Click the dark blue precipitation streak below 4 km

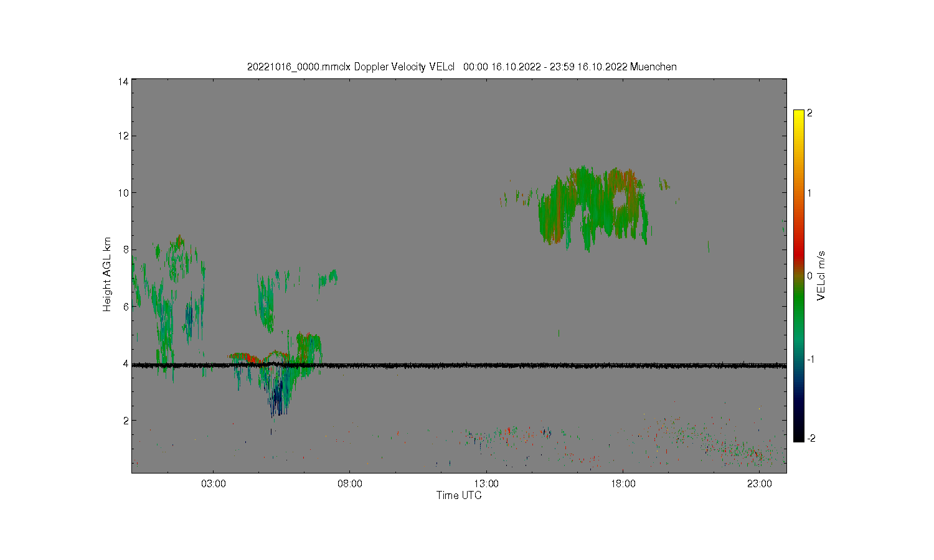point(279,392)
